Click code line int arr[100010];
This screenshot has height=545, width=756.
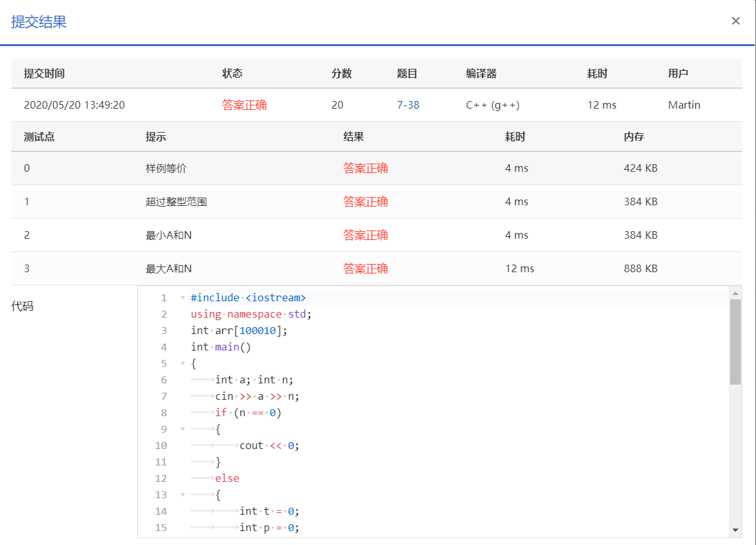(x=239, y=330)
